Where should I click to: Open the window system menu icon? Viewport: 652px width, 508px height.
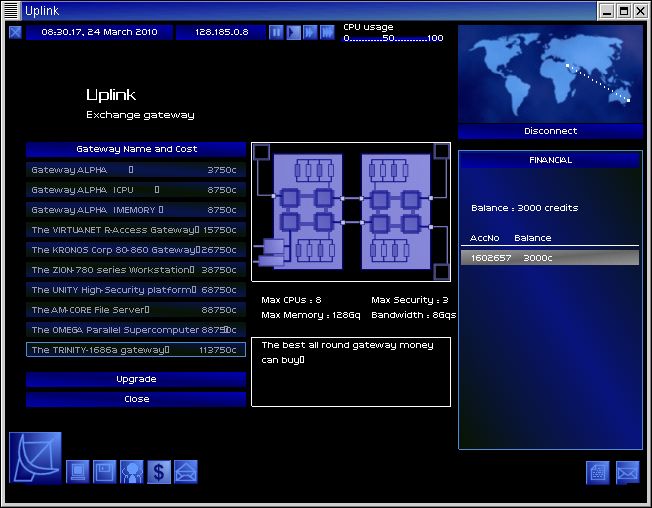11,11
